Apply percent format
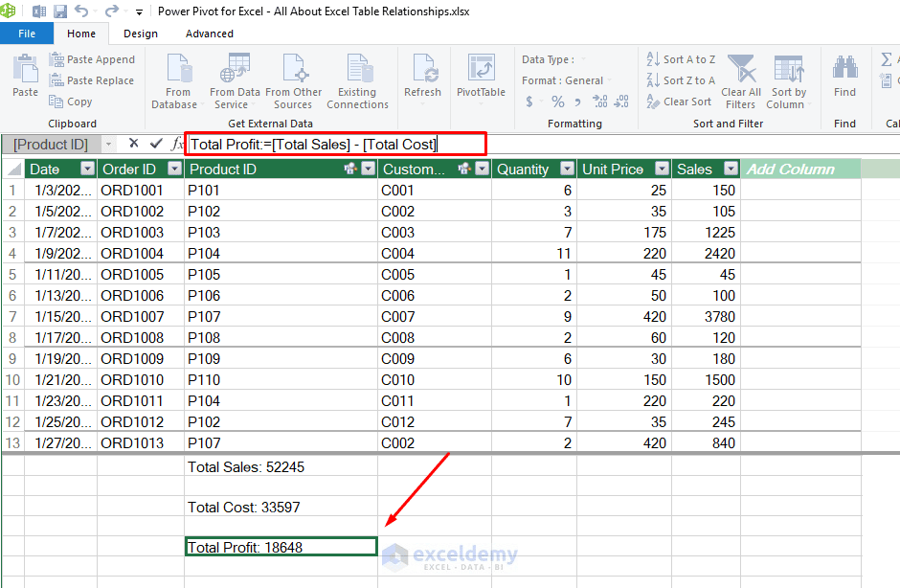The height and width of the screenshot is (588, 900). click(557, 102)
